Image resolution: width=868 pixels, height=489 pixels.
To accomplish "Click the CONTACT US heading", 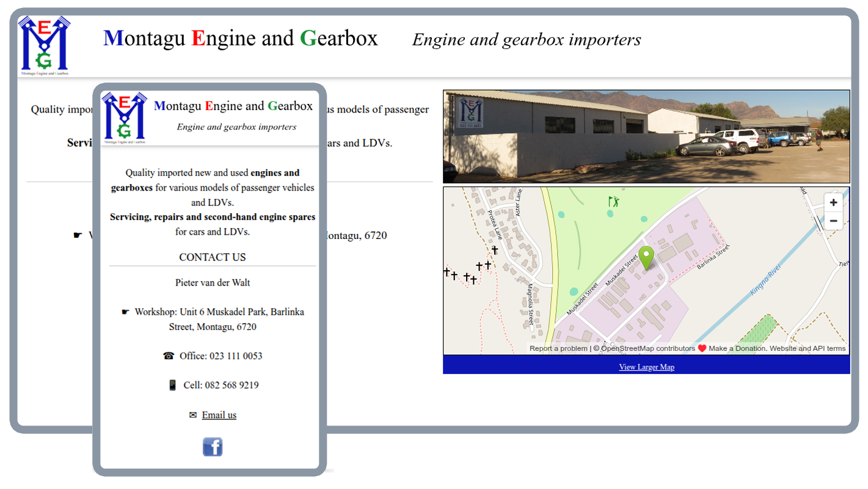I will [213, 257].
